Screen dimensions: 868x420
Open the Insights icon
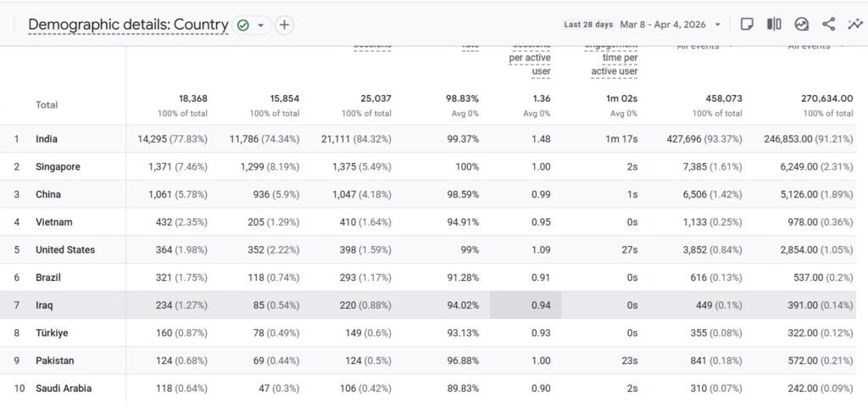801,25
